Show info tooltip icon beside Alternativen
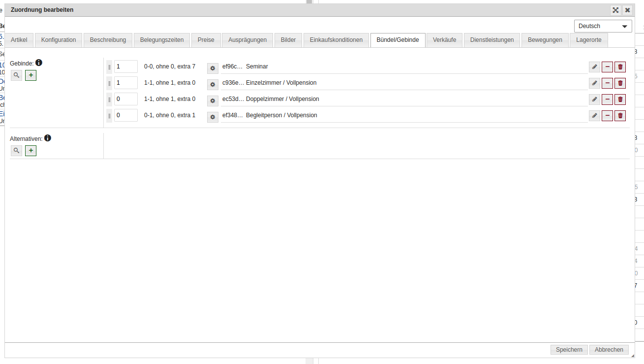644x364 pixels. tap(48, 138)
